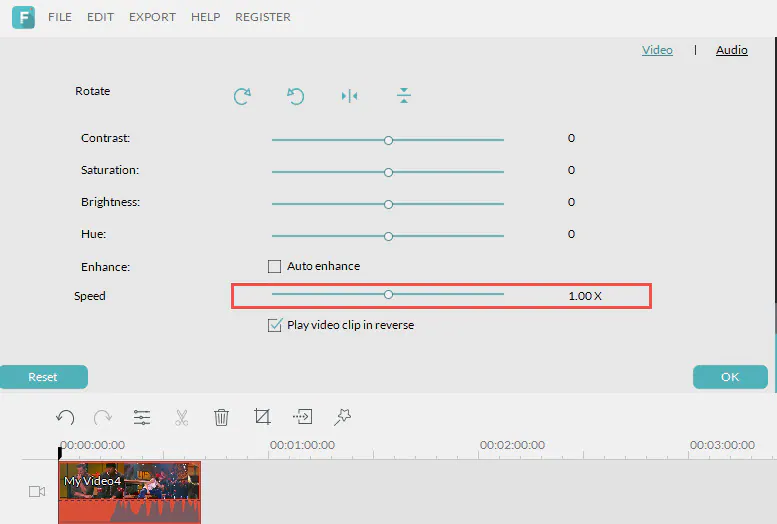Click the Rotate label
Screen dimensions: 777x524
coord(93,91)
